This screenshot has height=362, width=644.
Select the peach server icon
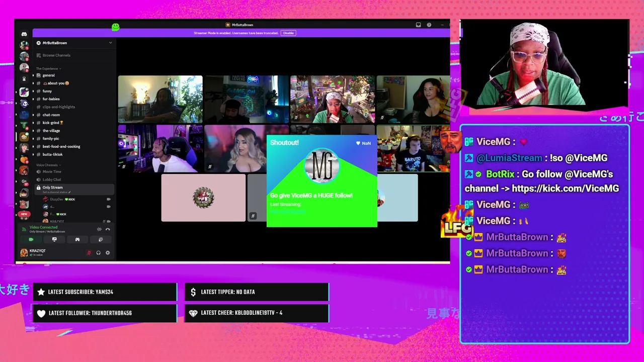click(24, 159)
